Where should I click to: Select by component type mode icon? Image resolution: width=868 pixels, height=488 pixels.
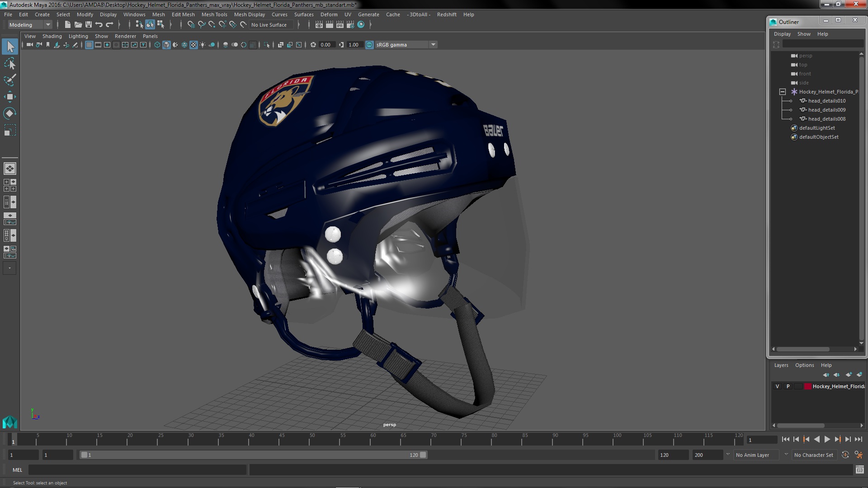pyautogui.click(x=160, y=25)
